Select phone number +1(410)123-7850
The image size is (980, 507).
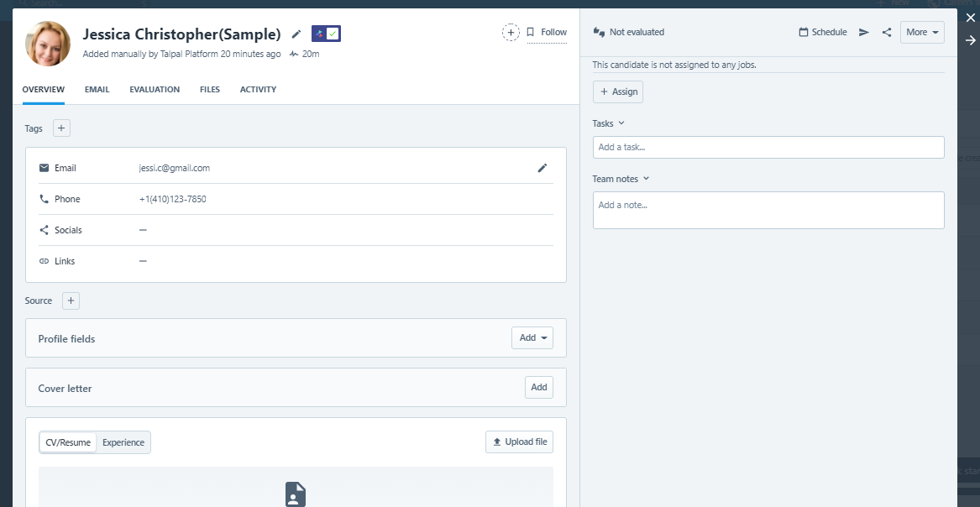[172, 199]
